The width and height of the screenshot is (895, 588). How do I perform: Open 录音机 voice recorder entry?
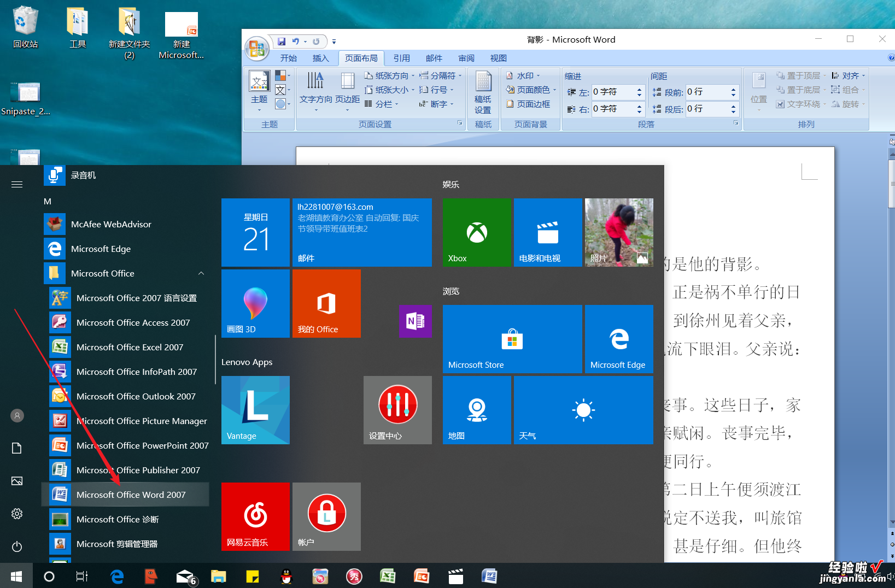coord(125,175)
